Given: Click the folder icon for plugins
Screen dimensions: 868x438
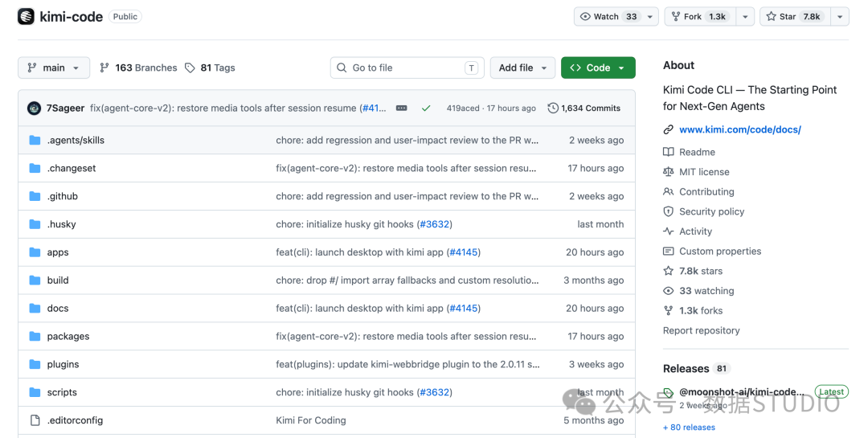Looking at the screenshot, I should pos(35,364).
